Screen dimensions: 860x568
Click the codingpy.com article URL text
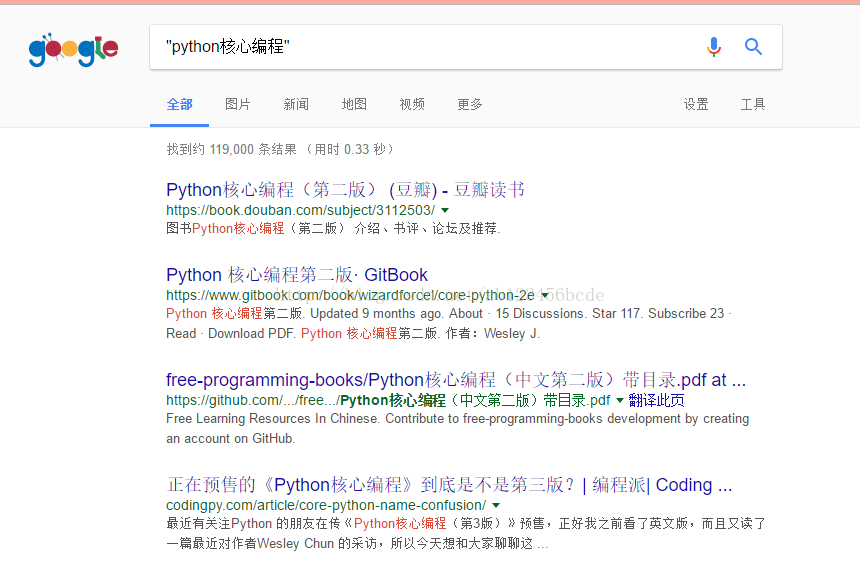[326, 505]
